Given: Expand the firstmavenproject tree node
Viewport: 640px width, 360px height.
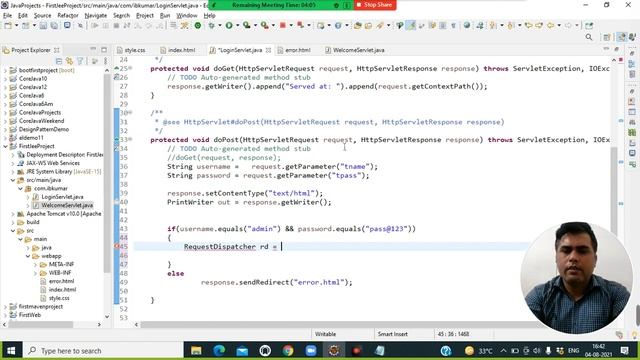Looking at the screenshot, I should [x=5, y=307].
